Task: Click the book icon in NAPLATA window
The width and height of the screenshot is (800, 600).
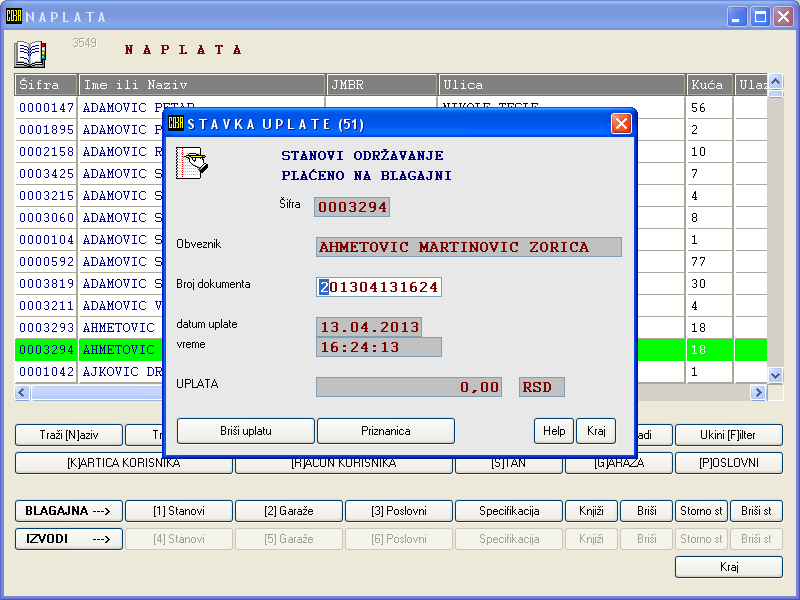Action: pyautogui.click(x=30, y=54)
